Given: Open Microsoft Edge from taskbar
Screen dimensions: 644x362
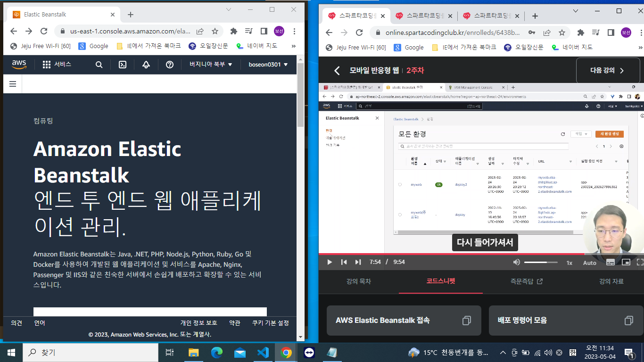Looking at the screenshot, I should tap(217, 353).
